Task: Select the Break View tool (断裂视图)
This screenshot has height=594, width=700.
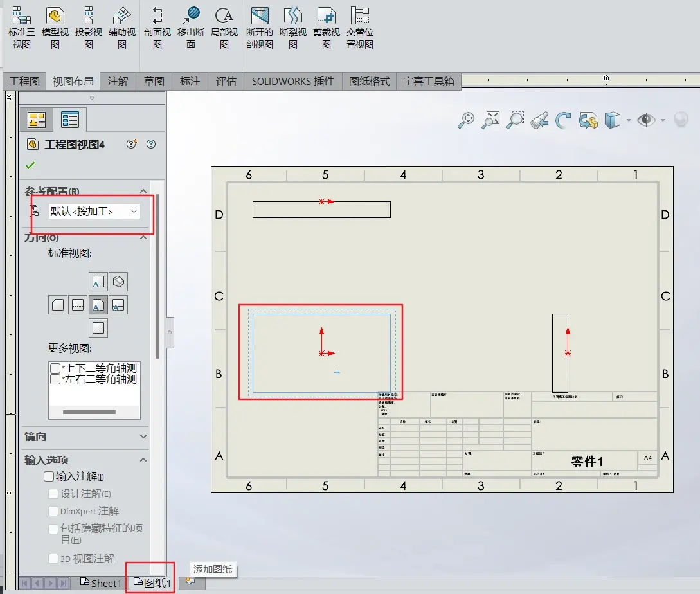Action: [x=293, y=28]
